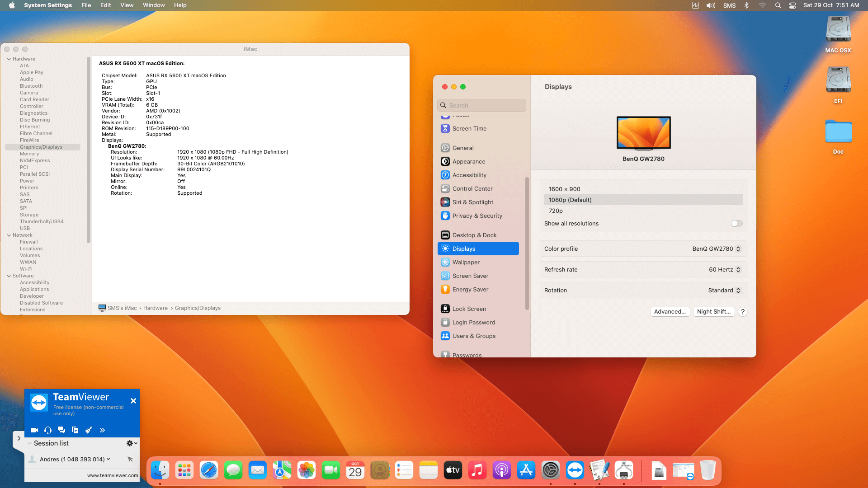This screenshot has height=488, width=868.
Task: Open TeamViewer panel video camera icon
Action: pos(34,430)
